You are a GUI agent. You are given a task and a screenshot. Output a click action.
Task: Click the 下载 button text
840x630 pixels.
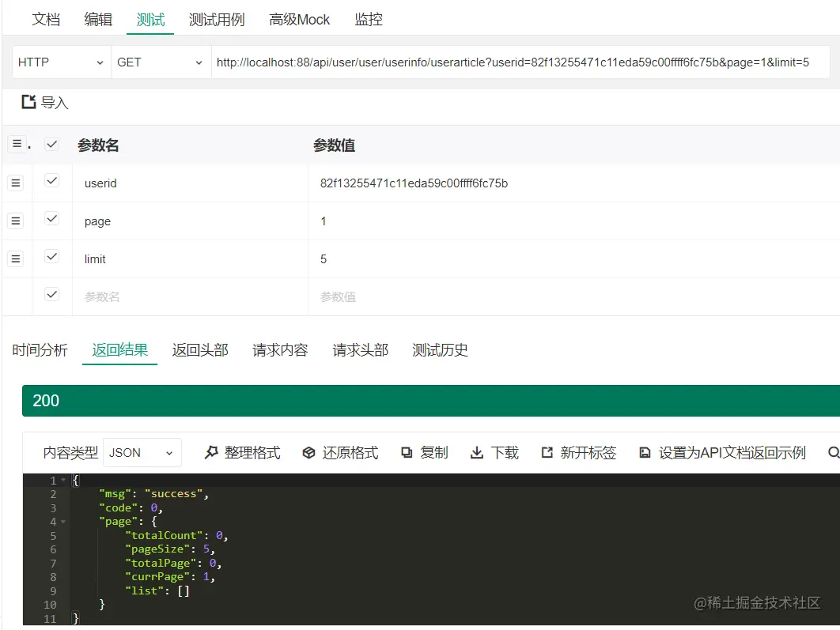point(505,453)
